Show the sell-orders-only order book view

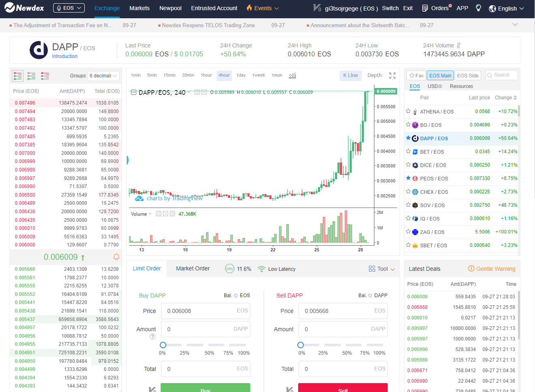click(x=45, y=76)
